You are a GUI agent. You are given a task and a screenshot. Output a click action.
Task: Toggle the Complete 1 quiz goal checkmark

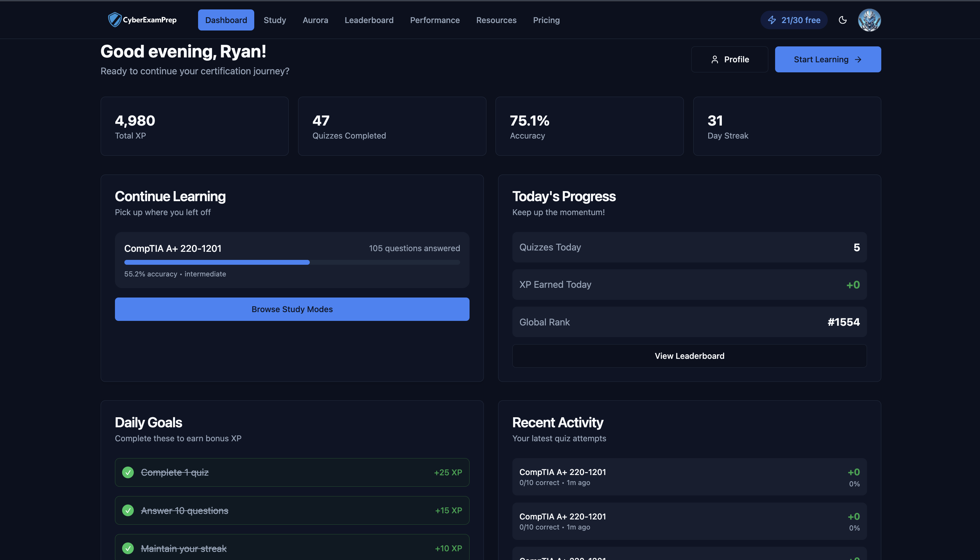tap(128, 472)
